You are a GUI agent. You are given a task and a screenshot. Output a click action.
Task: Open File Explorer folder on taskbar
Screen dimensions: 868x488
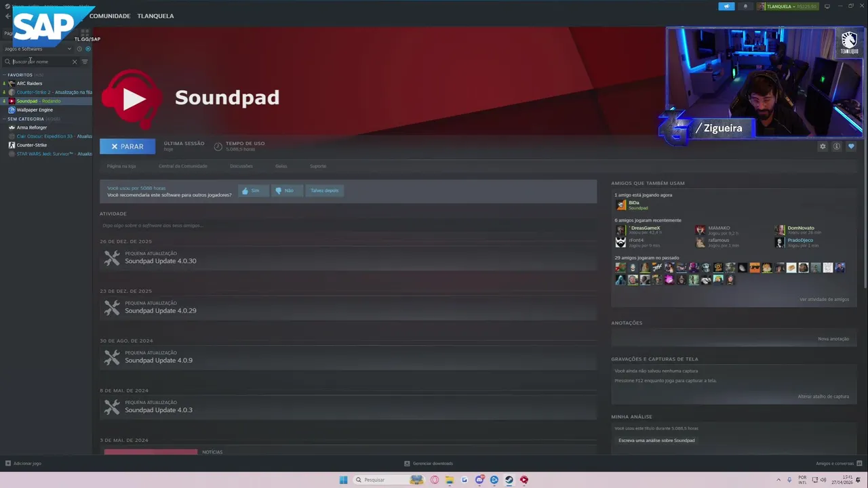(x=450, y=480)
